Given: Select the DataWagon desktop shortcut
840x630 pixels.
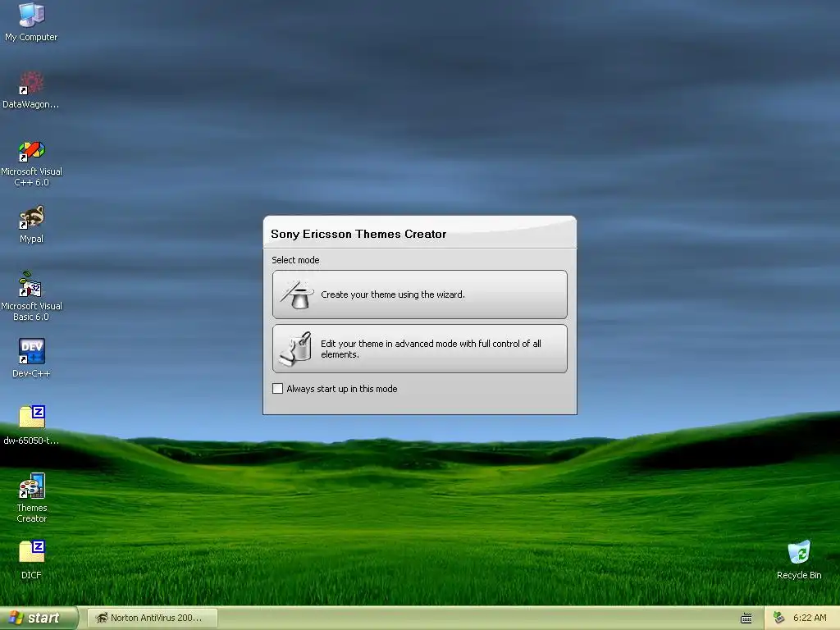Looking at the screenshot, I should (31, 90).
